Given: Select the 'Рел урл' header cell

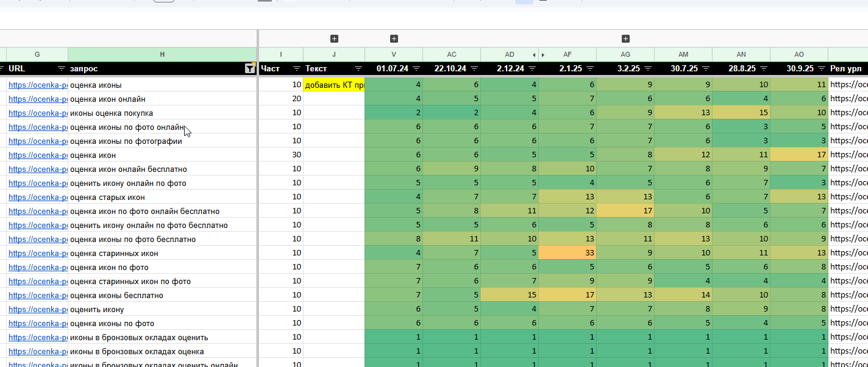Looking at the screenshot, I should click(848, 69).
